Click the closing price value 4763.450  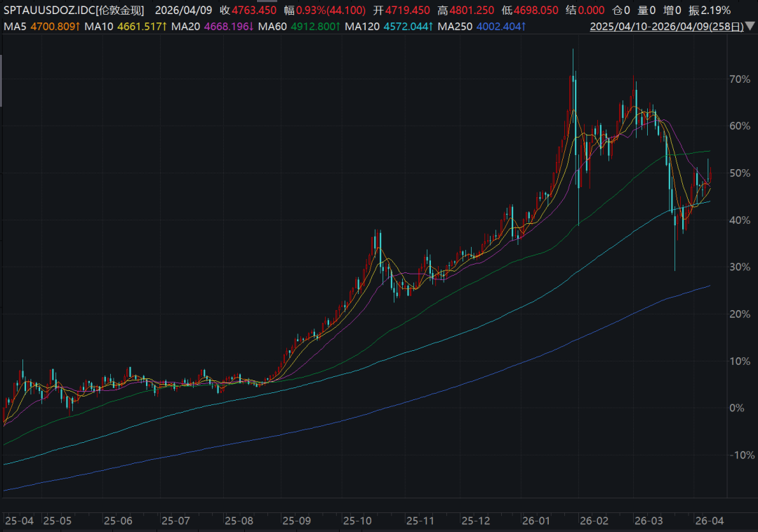point(255,10)
